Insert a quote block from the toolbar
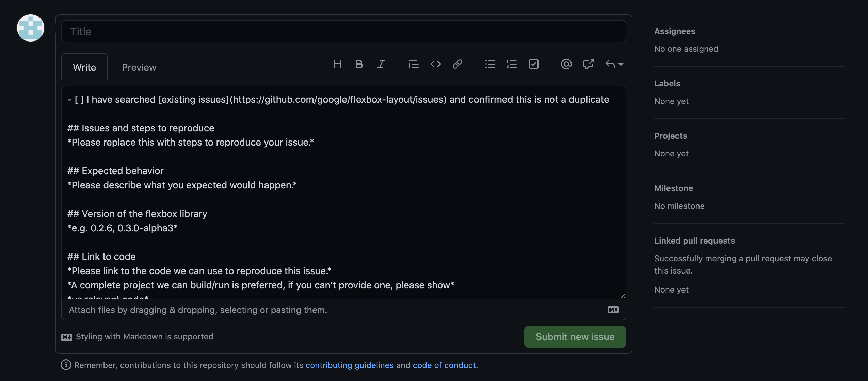Screen dimensions: 868x381 click(414, 64)
